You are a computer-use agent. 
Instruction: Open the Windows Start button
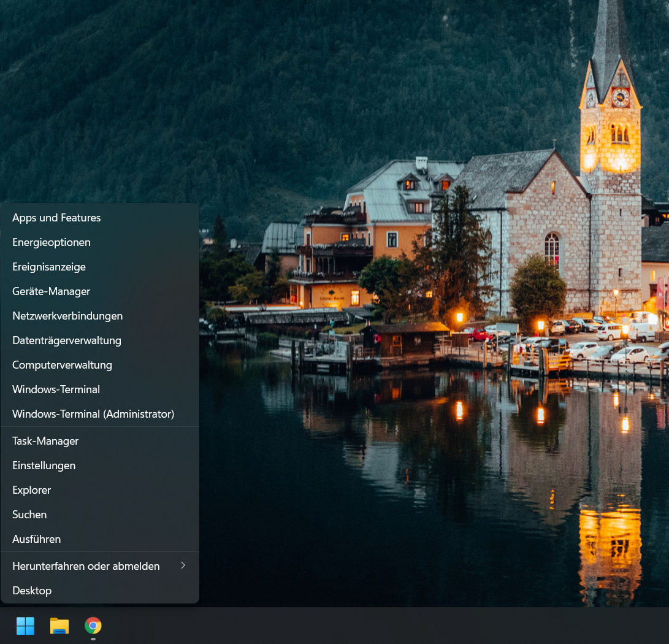click(x=25, y=626)
